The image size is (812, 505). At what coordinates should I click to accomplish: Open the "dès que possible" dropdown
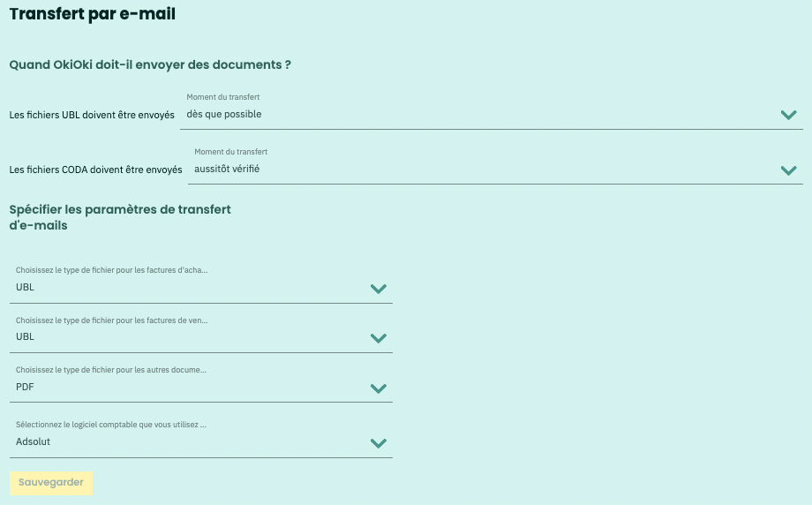click(x=492, y=109)
